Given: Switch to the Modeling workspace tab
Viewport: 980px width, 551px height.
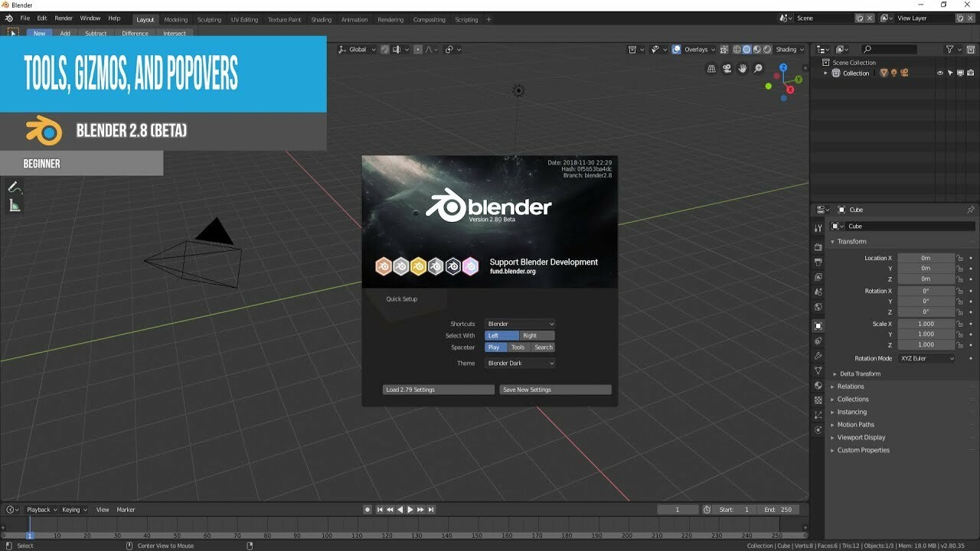Looking at the screenshot, I should coord(175,20).
